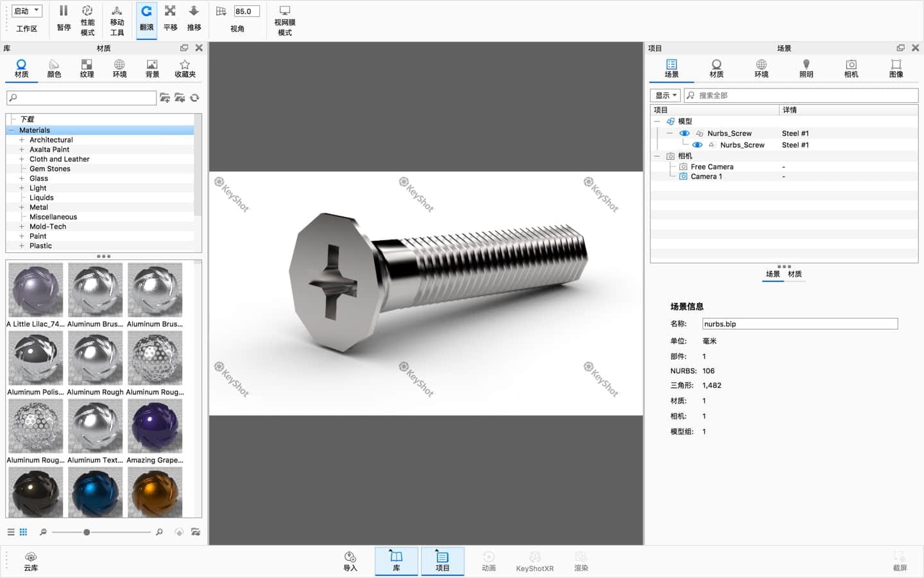Switch library to list view
This screenshot has width=924, height=578.
point(11,532)
